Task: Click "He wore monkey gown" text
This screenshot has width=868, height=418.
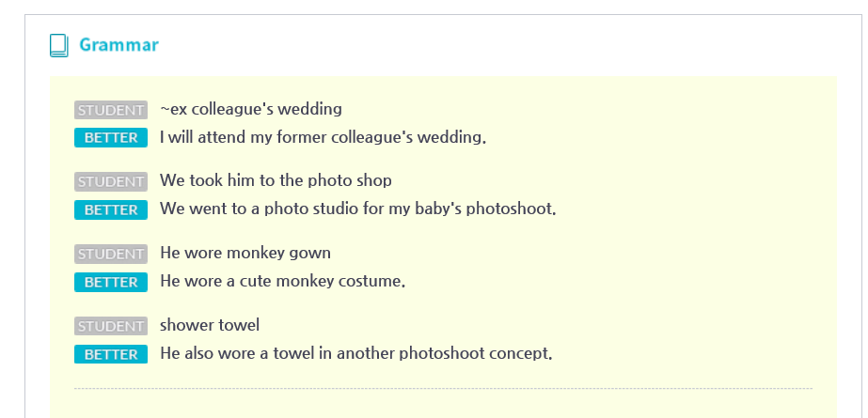Action: point(245,254)
